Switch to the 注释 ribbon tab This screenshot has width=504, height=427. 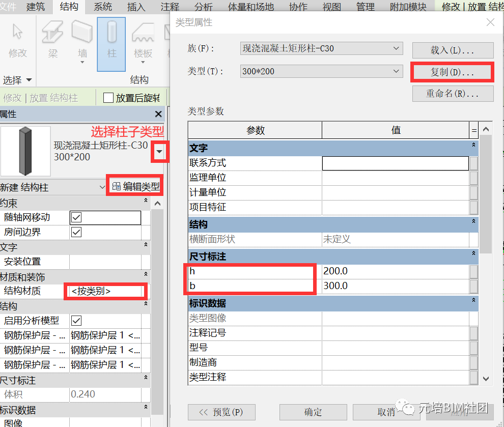click(170, 7)
